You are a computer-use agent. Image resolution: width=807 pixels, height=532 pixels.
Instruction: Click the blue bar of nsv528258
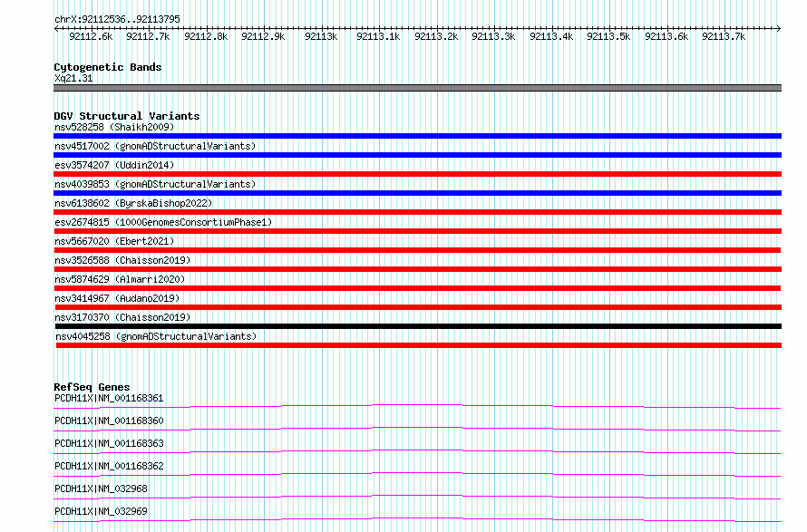[x=417, y=136]
